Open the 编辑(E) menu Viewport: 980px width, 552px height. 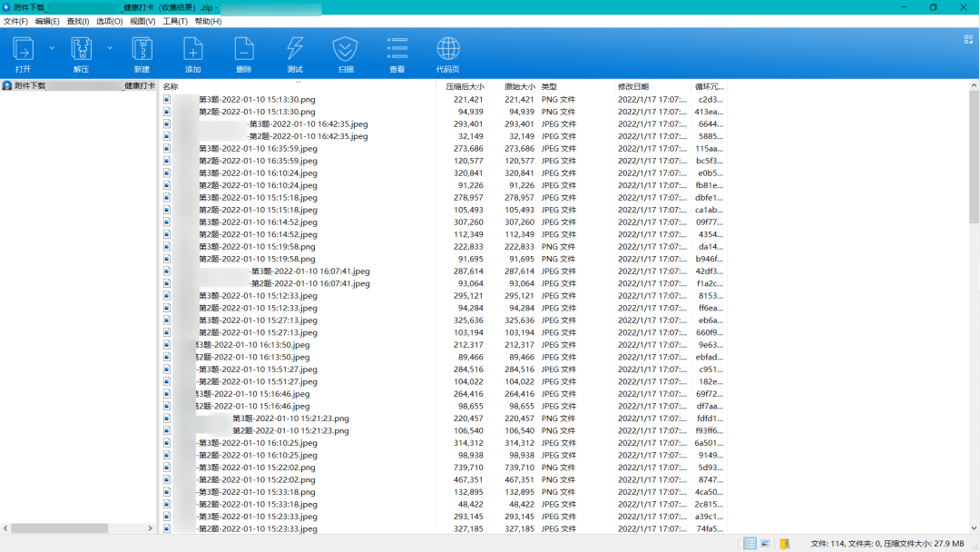click(47, 21)
